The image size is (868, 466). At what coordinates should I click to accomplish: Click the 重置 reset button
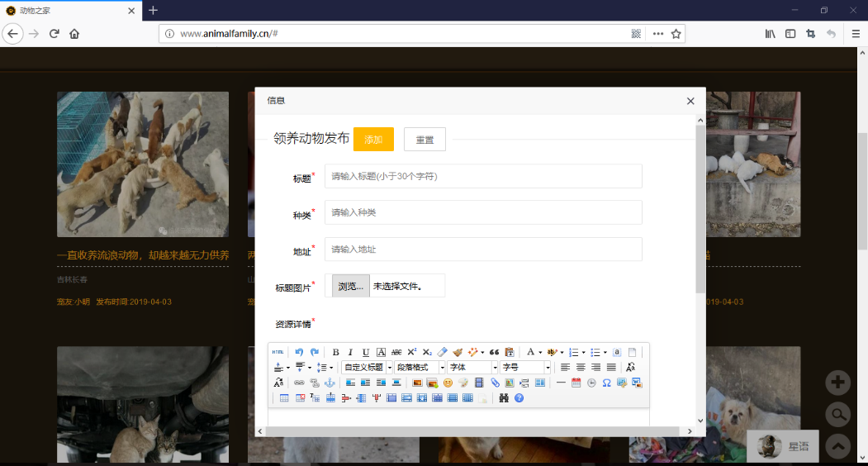[x=425, y=139]
